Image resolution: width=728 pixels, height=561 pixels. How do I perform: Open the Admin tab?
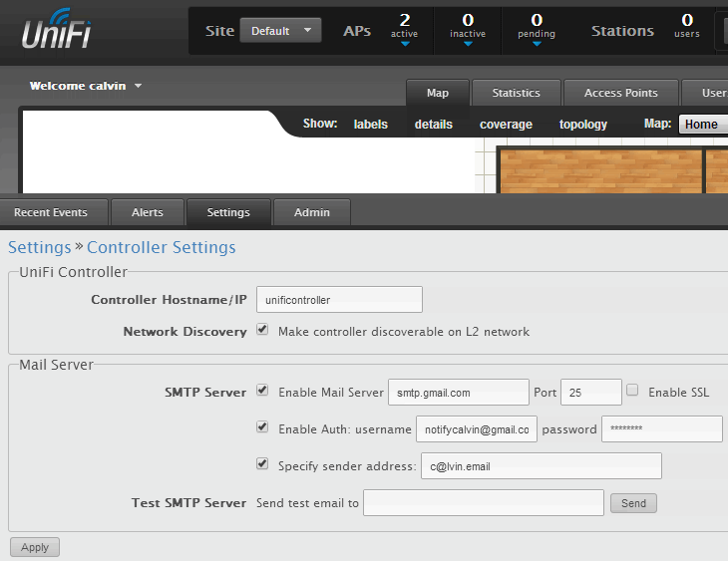click(312, 212)
